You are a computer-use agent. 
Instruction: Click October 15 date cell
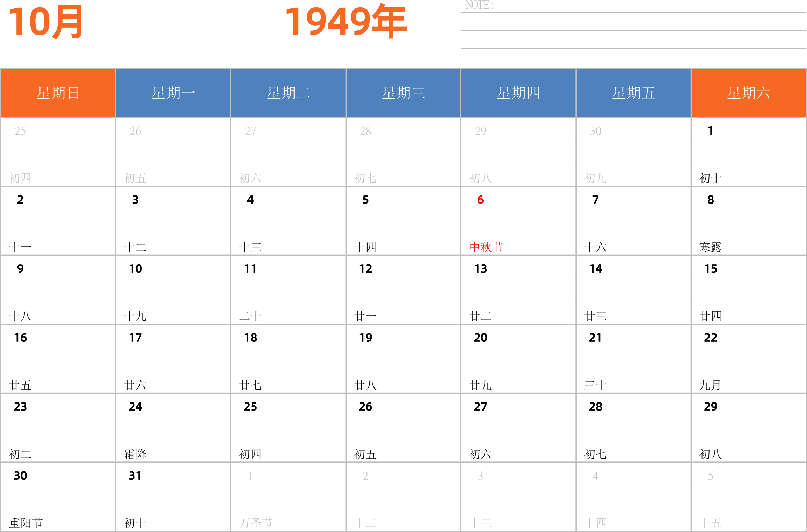(748, 290)
